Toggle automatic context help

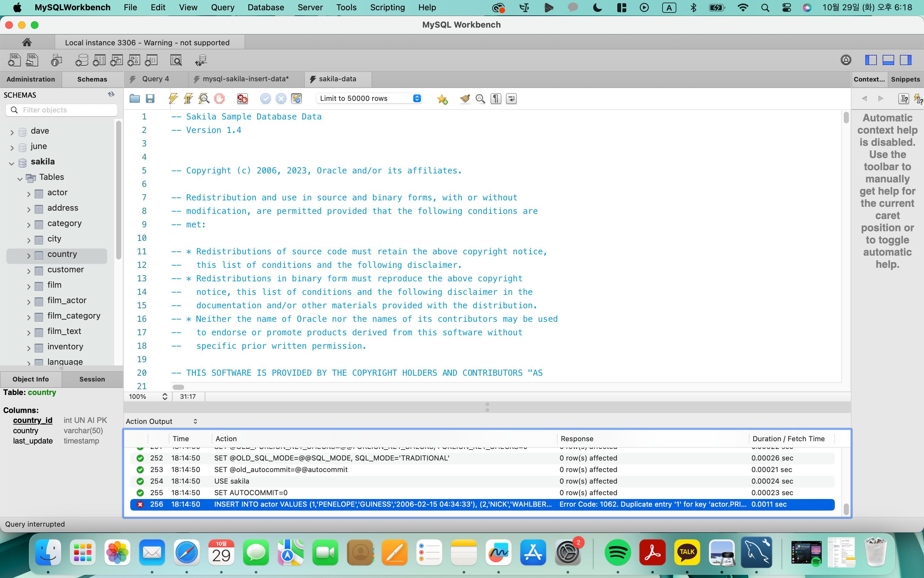coord(919,99)
